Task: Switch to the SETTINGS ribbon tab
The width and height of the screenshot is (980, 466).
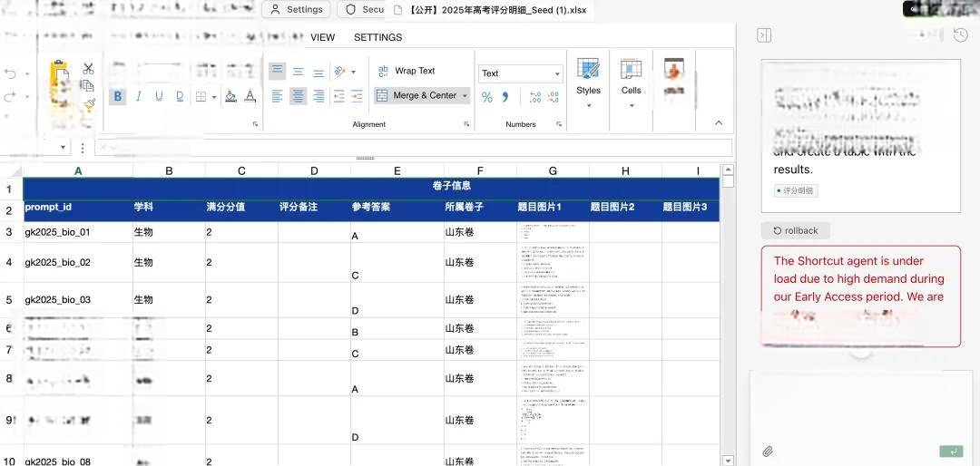Action: pyautogui.click(x=378, y=37)
